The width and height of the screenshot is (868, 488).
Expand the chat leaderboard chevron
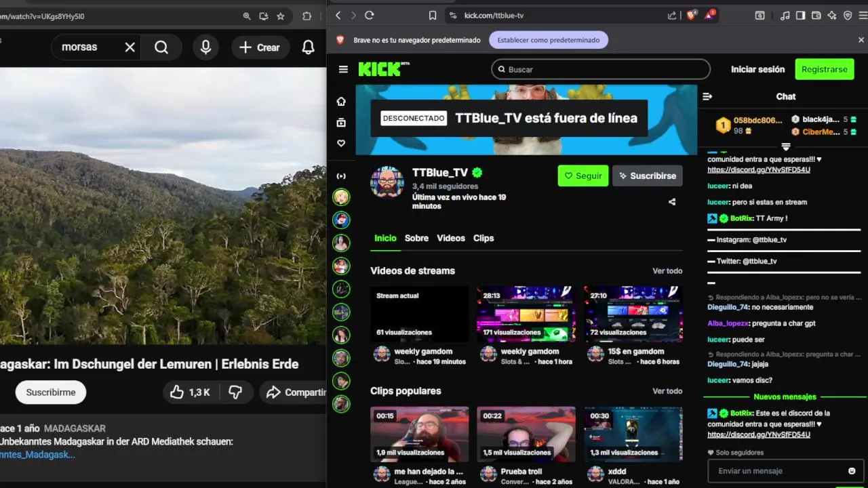tap(786, 146)
